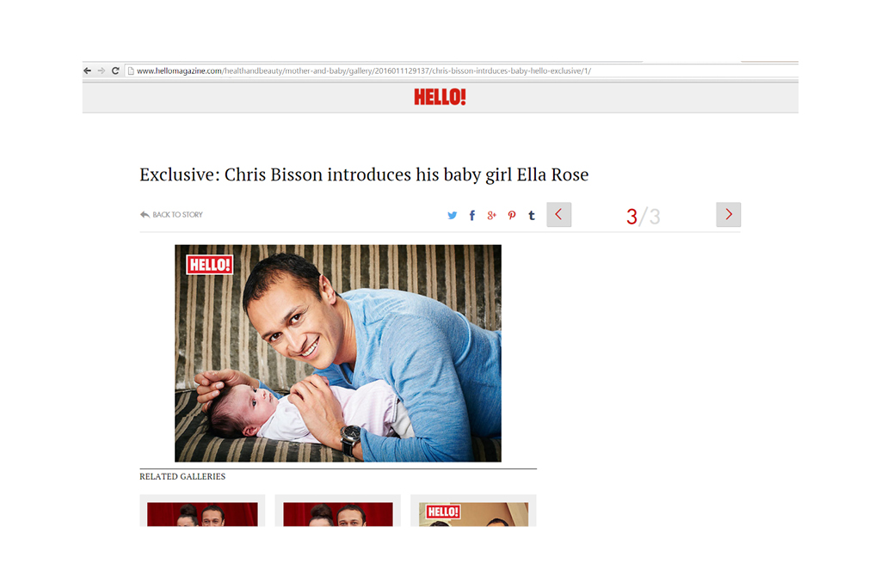The height and width of the screenshot is (588, 881).
Task: Advance to the next gallery photo
Action: (x=728, y=215)
